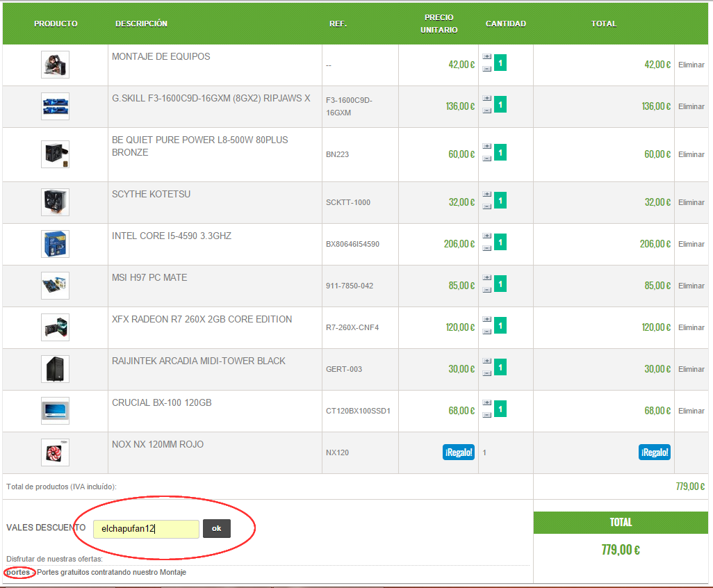Image resolution: width=713 pixels, height=588 pixels.
Task: Decrease quantity of G.SKILL RIPJAWS X memory
Action: (487, 111)
